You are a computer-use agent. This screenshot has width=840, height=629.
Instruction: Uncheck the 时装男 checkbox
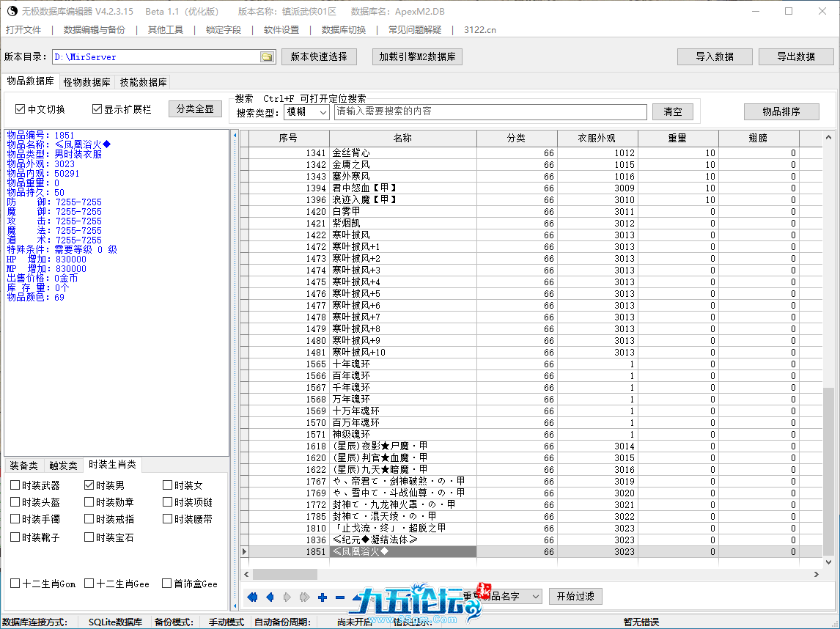click(89, 485)
